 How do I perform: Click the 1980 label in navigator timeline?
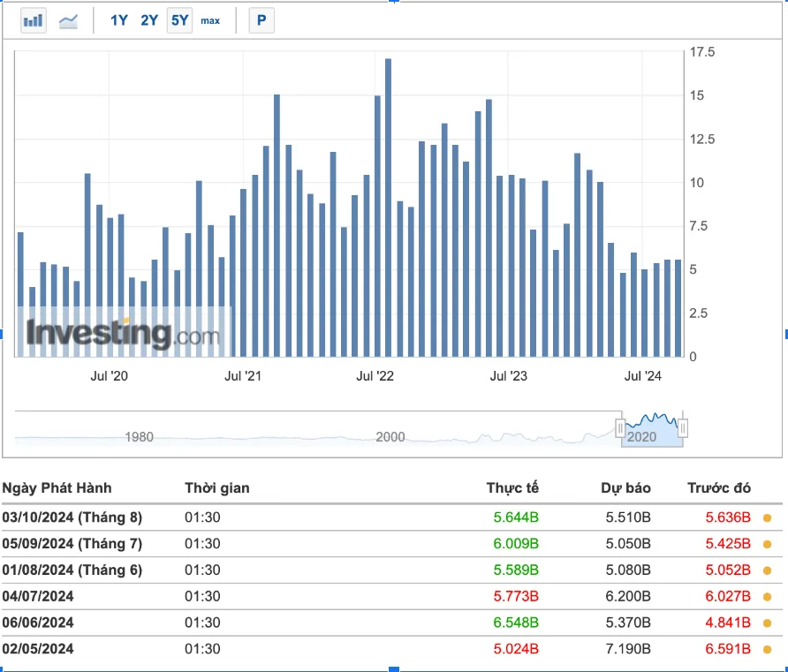pos(140,437)
